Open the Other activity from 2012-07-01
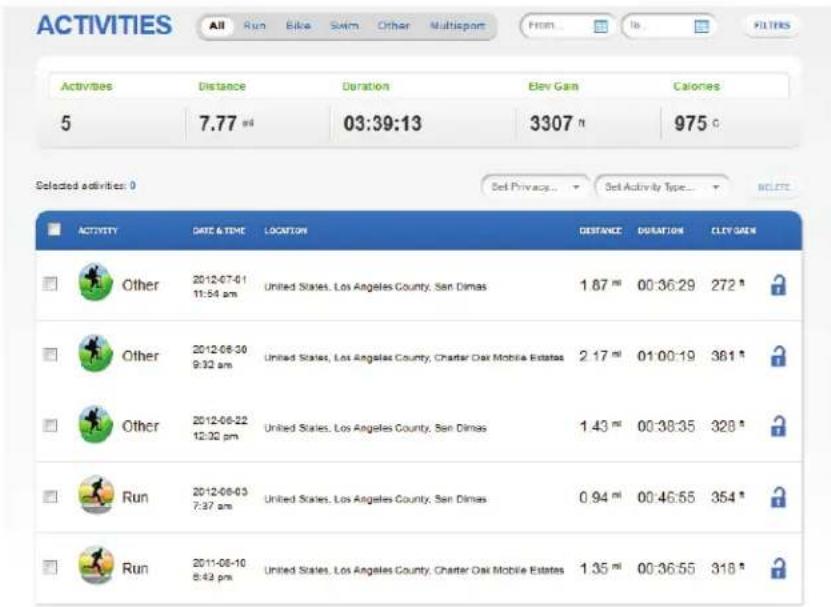This screenshot has height=607, width=831. 140,285
